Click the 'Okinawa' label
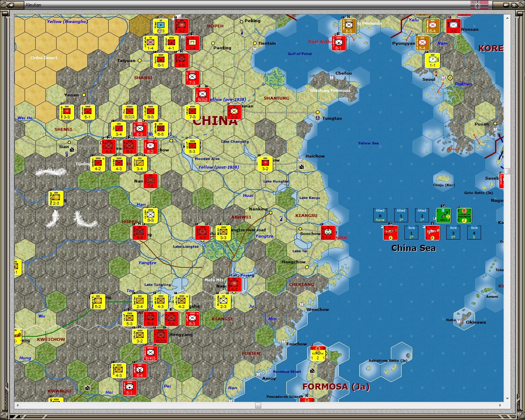Screen dimensions: 525x420 (x=476, y=322)
